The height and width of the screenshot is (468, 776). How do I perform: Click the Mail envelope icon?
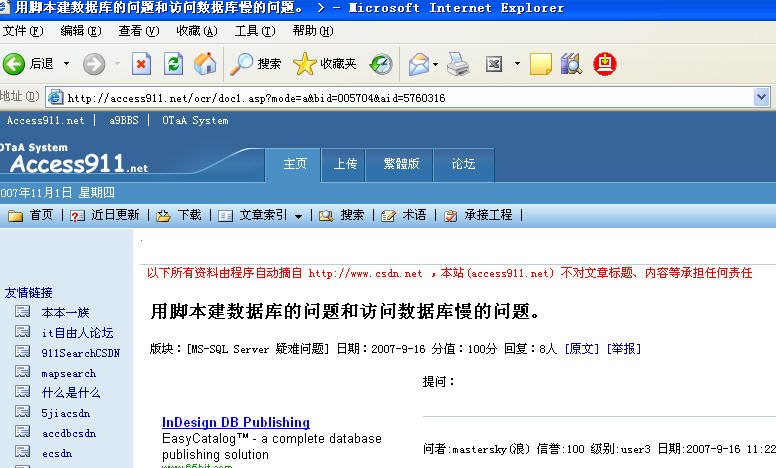(419, 64)
